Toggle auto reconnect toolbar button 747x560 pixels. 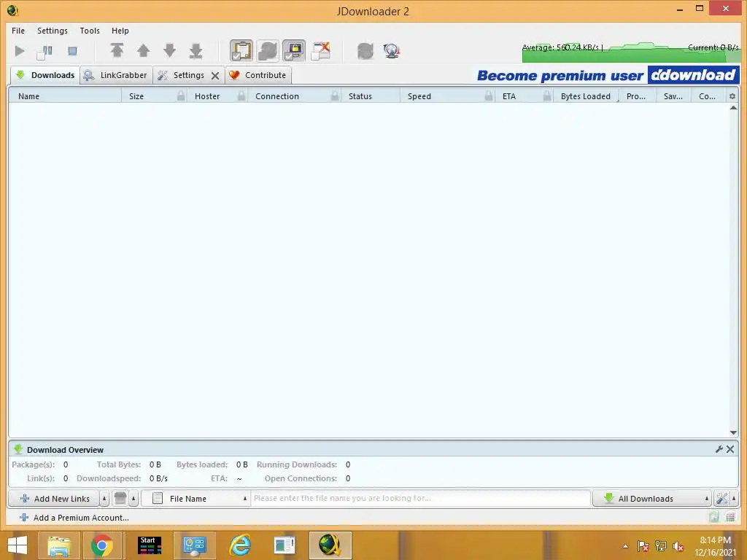268,50
